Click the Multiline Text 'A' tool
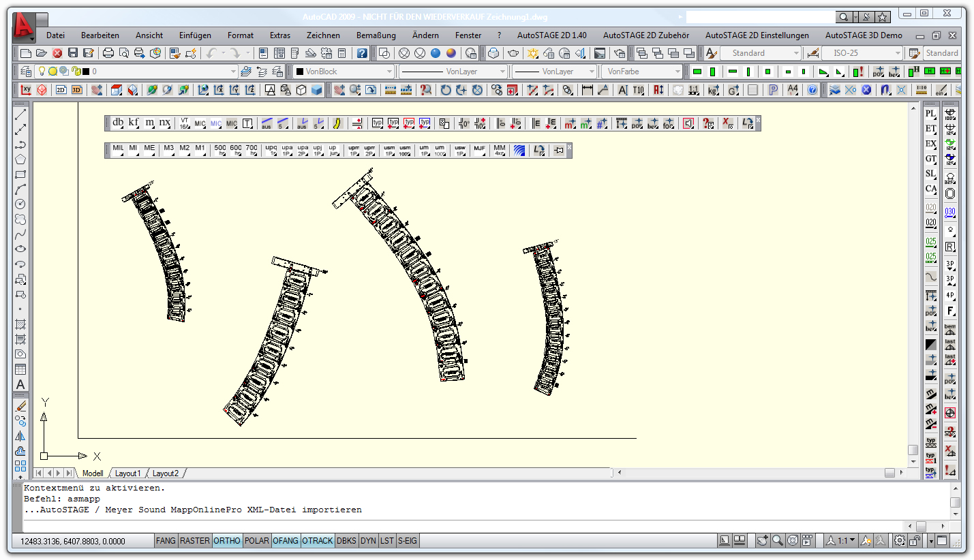974x560 pixels. 20,384
